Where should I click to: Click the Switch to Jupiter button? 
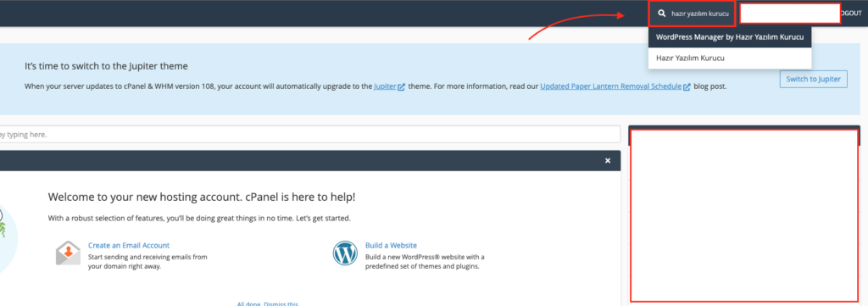pos(813,79)
